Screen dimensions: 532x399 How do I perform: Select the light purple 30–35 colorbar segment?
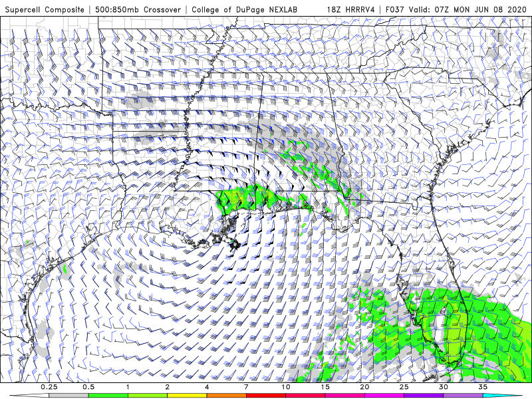pyautogui.click(x=463, y=396)
